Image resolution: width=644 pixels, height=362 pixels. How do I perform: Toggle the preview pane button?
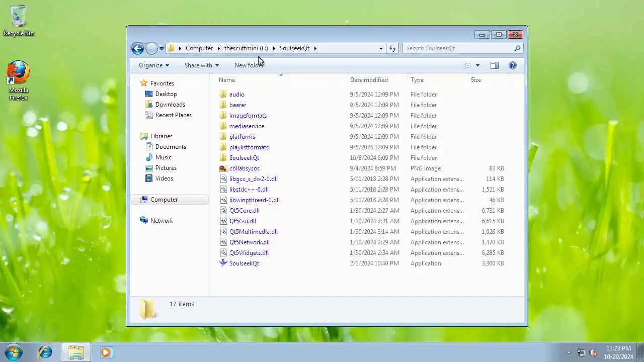coord(495,65)
